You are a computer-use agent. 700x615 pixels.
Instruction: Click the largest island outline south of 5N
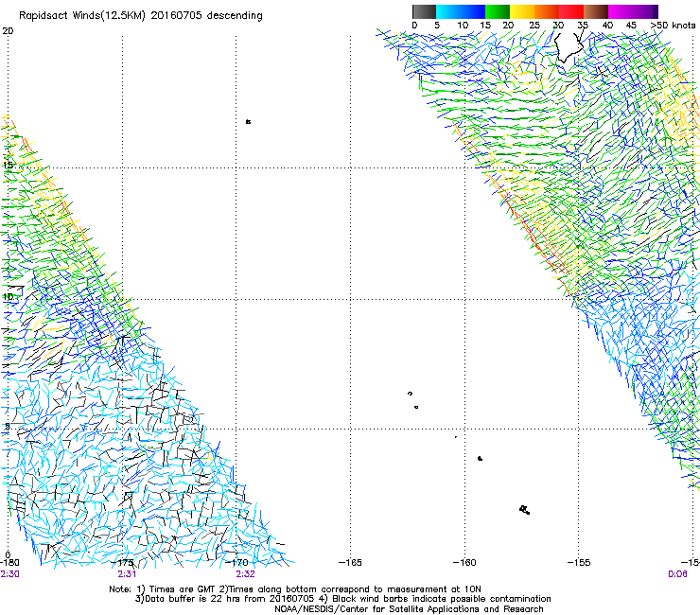tap(525, 510)
